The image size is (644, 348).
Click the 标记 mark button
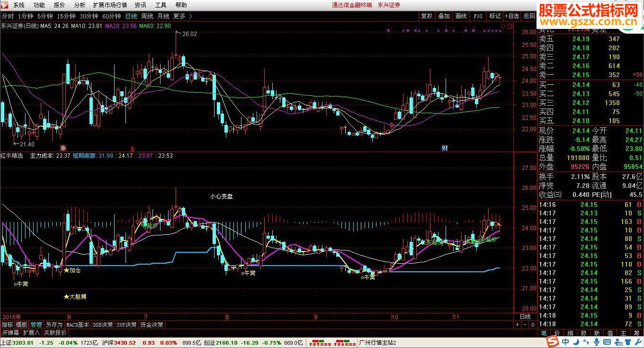[495, 16]
